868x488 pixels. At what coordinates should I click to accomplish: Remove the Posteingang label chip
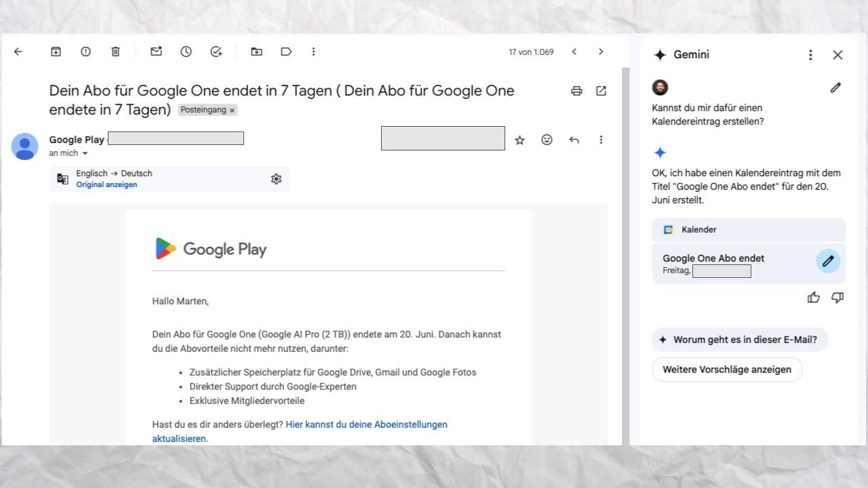click(x=232, y=110)
